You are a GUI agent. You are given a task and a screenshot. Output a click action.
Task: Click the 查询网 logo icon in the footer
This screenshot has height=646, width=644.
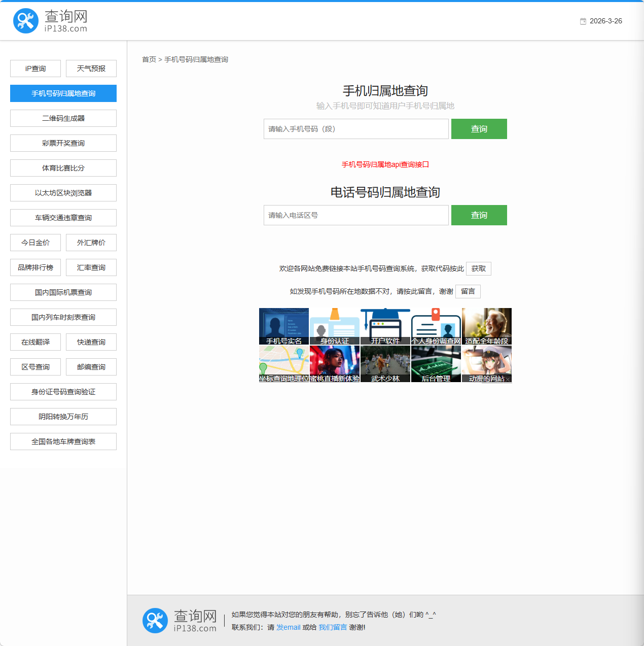click(x=155, y=620)
